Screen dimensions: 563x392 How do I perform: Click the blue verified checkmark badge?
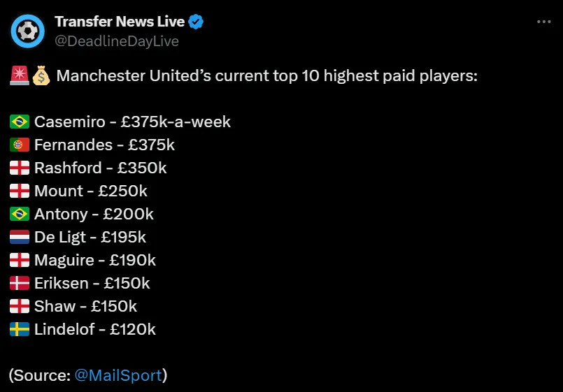coord(196,22)
